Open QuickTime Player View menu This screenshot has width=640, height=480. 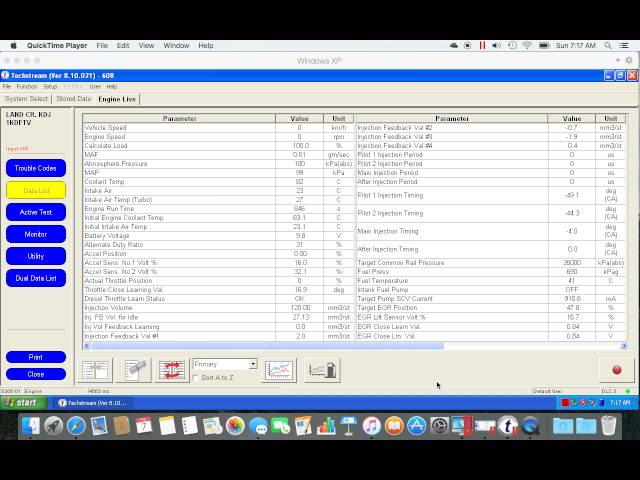pyautogui.click(x=146, y=45)
